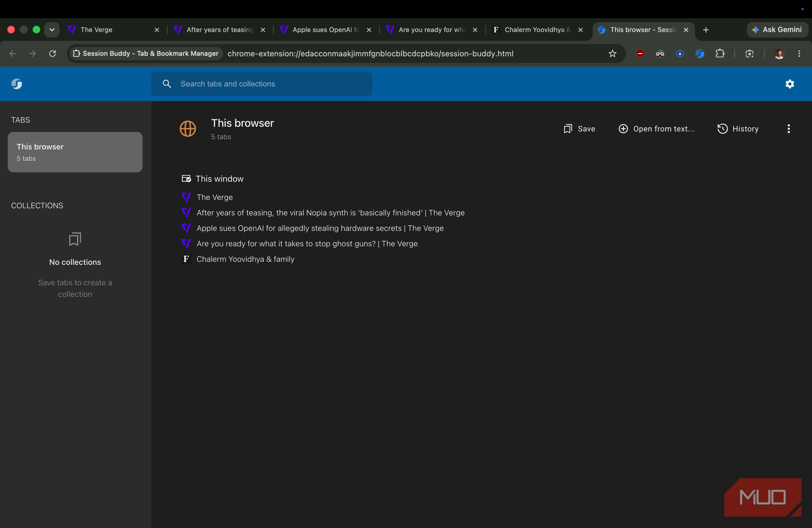This screenshot has width=812, height=528.
Task: Go forward to next page
Action: 32,54
